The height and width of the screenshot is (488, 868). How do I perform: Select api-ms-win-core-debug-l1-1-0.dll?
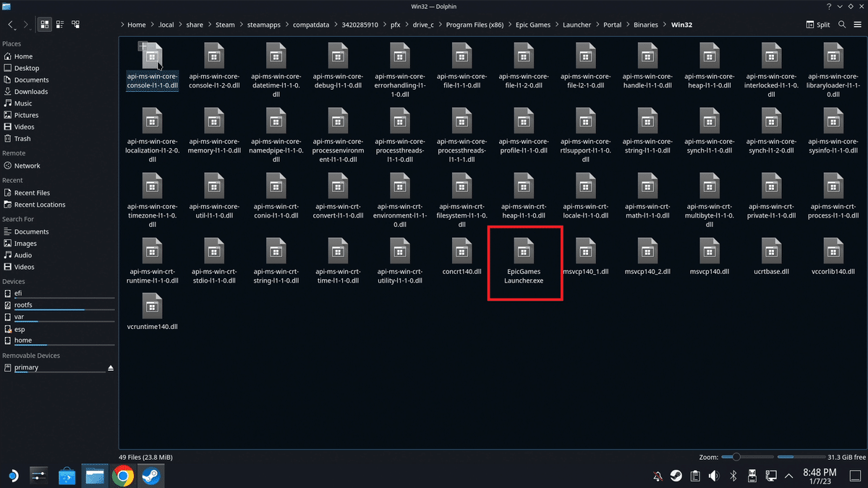tap(338, 65)
